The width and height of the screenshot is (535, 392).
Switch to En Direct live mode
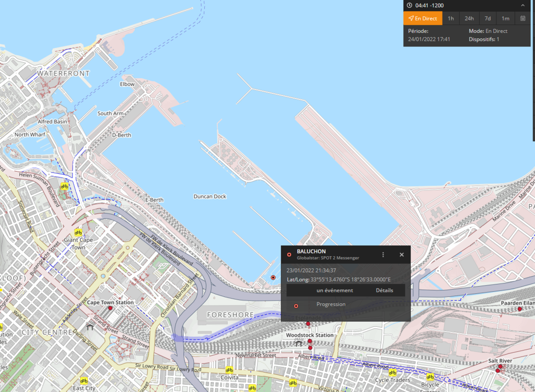point(423,18)
